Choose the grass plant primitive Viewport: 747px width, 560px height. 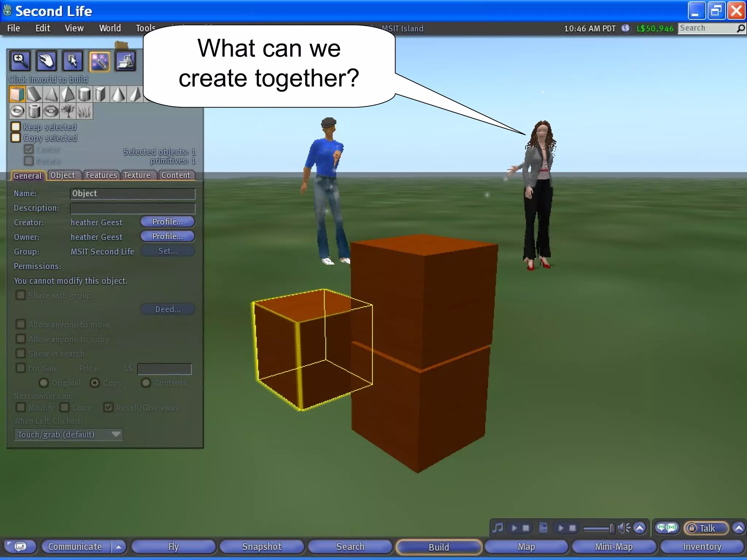(x=84, y=111)
